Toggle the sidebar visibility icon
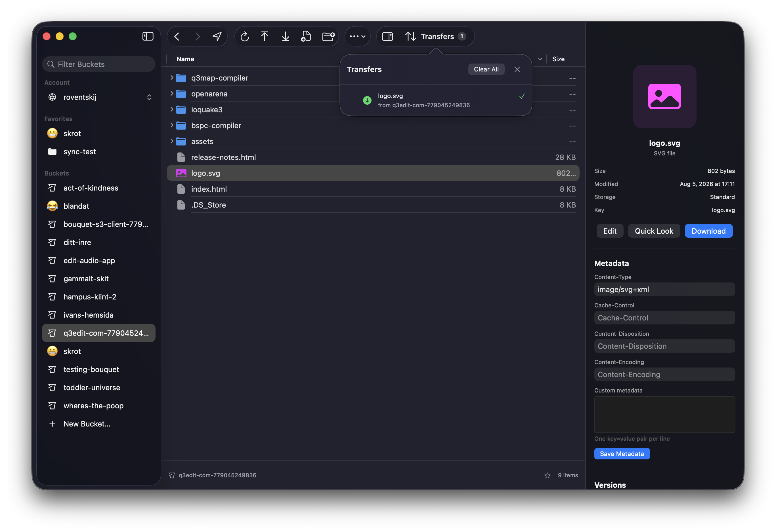This screenshot has height=532, width=776. pyautogui.click(x=148, y=36)
